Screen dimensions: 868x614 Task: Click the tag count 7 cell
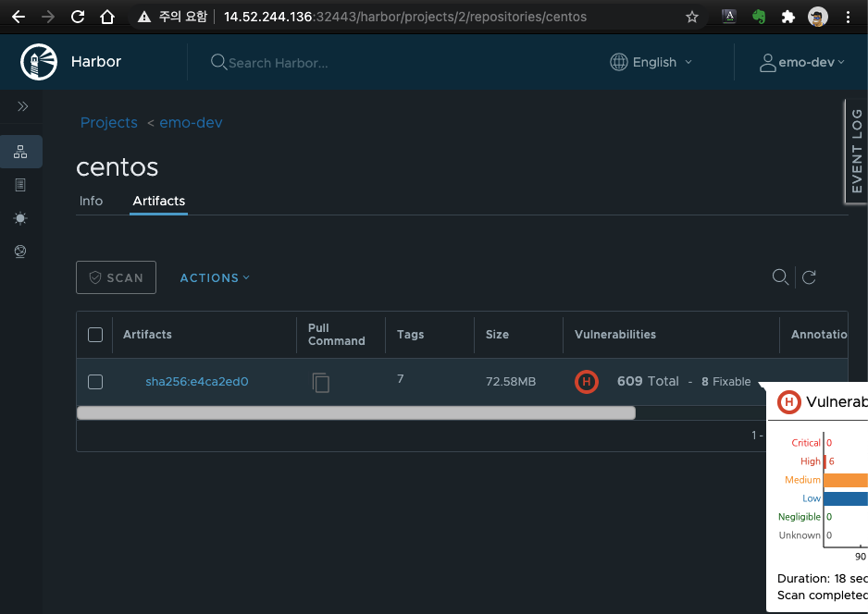[401, 379]
